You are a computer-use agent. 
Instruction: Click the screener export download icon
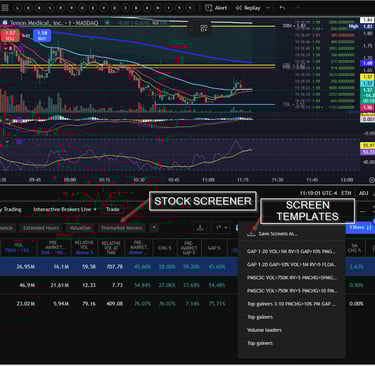click(200, 228)
